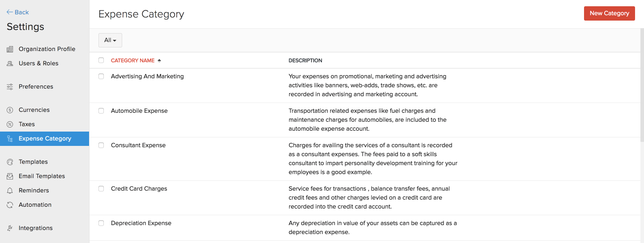Sort by Category Name column header
Viewport: 644px width, 243px height.
132,60
